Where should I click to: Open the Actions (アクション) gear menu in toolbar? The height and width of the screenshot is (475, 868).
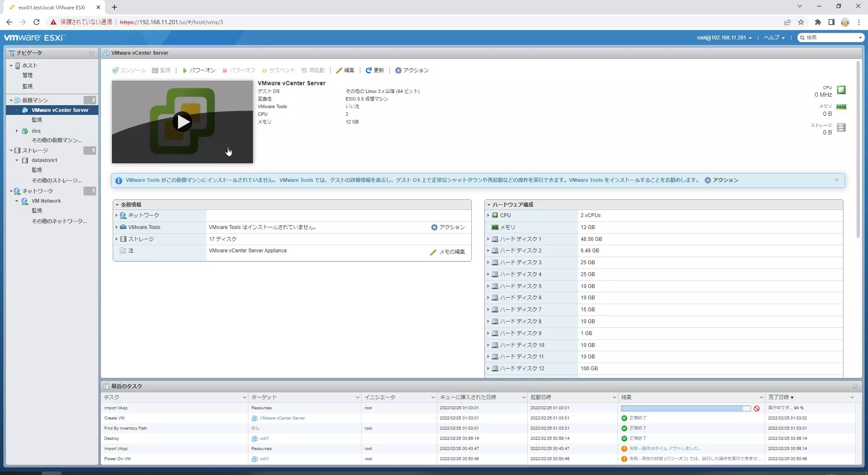[412, 70]
